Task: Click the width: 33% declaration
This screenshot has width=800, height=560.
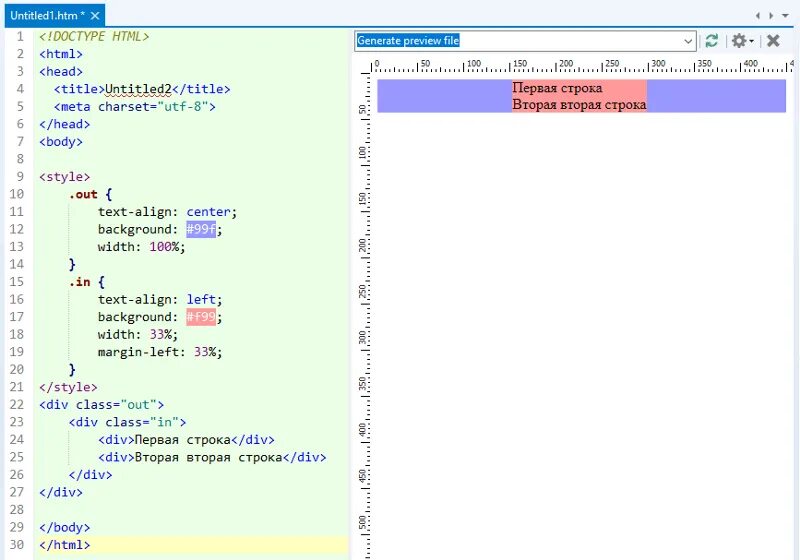Action: pos(138,335)
